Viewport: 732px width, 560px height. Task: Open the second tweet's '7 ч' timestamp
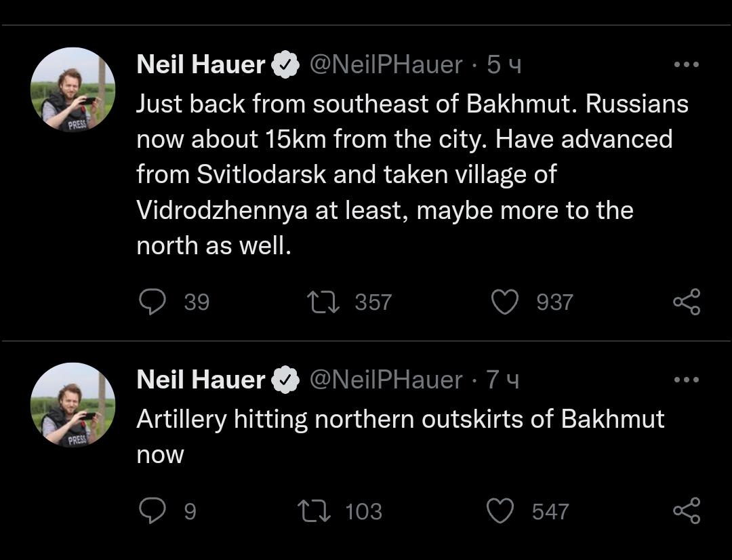pyautogui.click(x=503, y=380)
